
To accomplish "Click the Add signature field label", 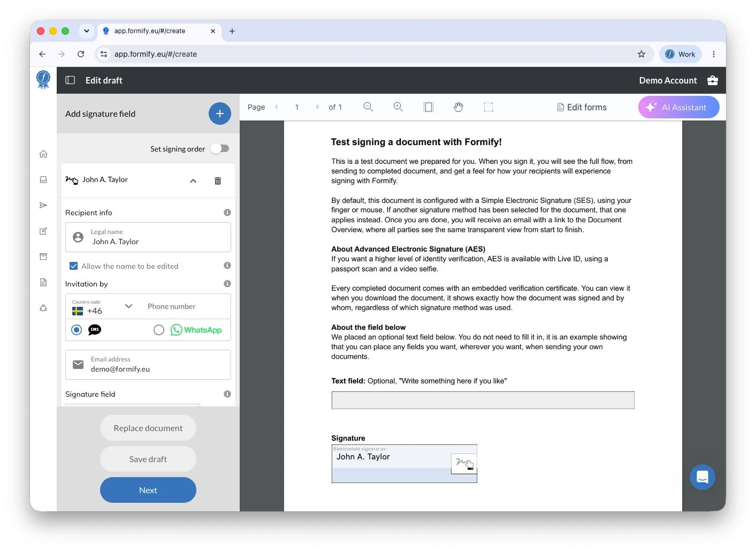I will point(101,114).
